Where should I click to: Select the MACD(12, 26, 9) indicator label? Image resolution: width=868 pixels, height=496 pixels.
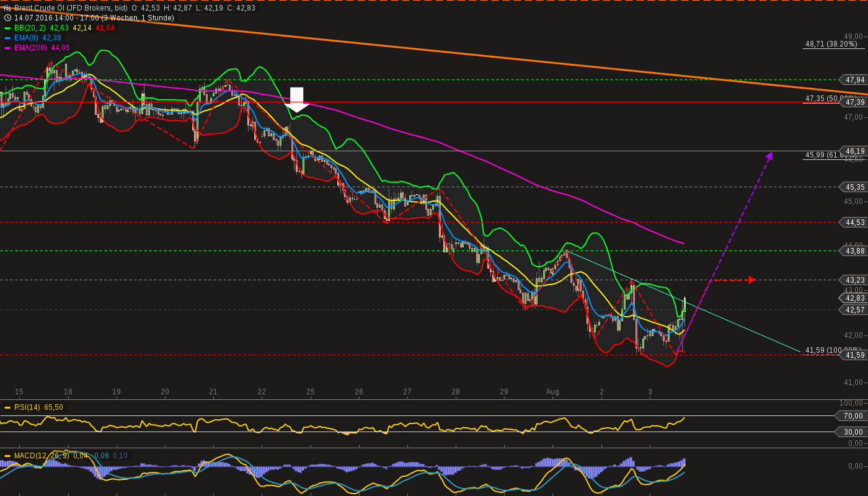(42, 456)
